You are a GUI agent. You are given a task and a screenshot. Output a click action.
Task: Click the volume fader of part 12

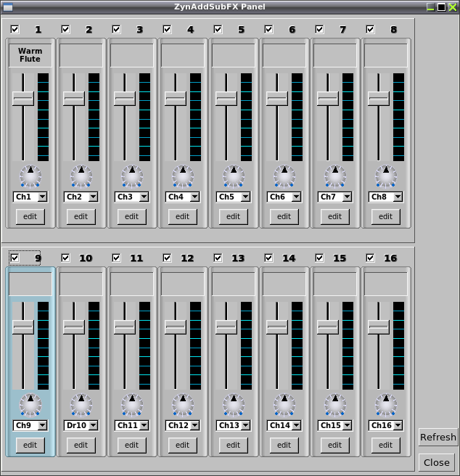pyautogui.click(x=176, y=327)
